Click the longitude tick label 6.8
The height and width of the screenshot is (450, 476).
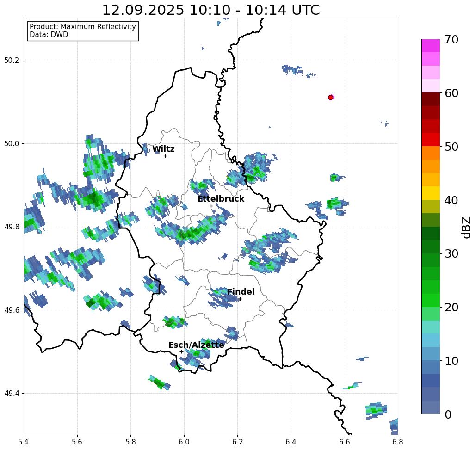pyautogui.click(x=398, y=442)
